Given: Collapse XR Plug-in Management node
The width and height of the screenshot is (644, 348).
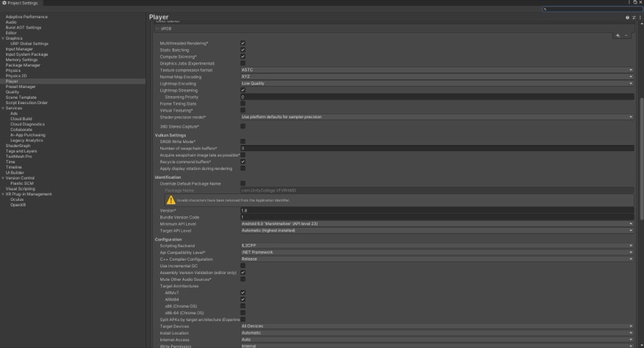Looking at the screenshot, I should pos(3,194).
